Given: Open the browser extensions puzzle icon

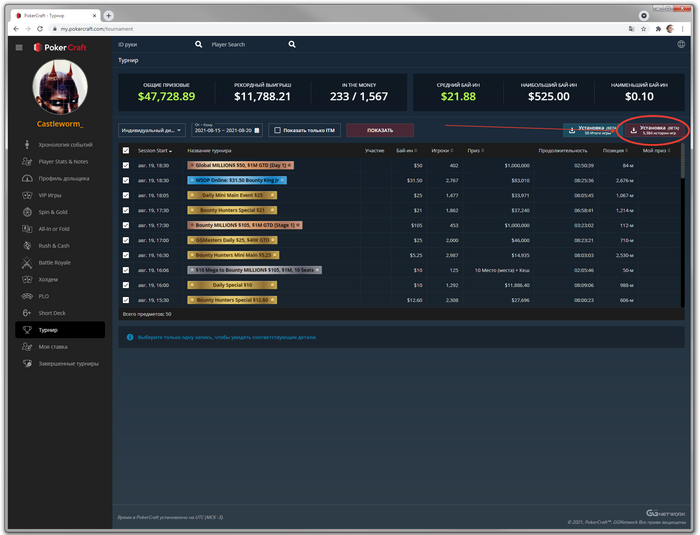Looking at the screenshot, I should [x=658, y=29].
